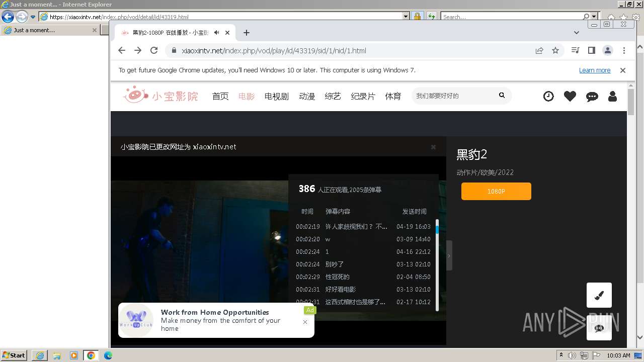Click the site search magnifier icon

pyautogui.click(x=502, y=95)
